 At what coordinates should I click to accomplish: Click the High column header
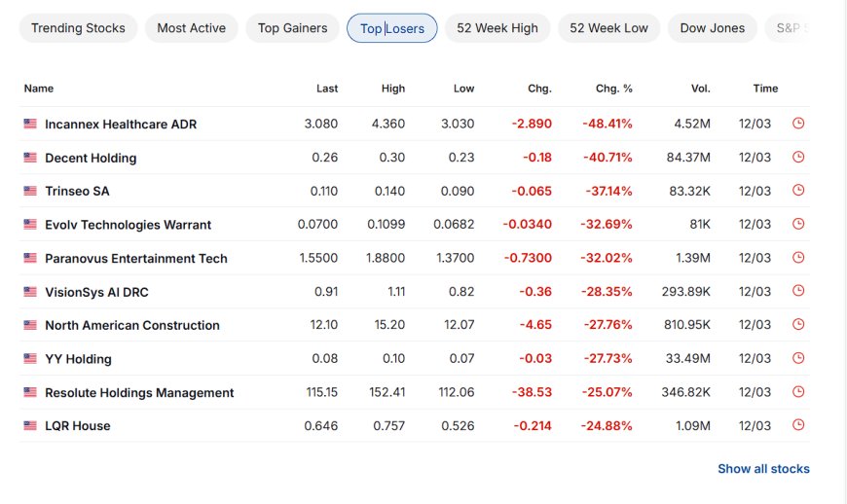click(392, 89)
